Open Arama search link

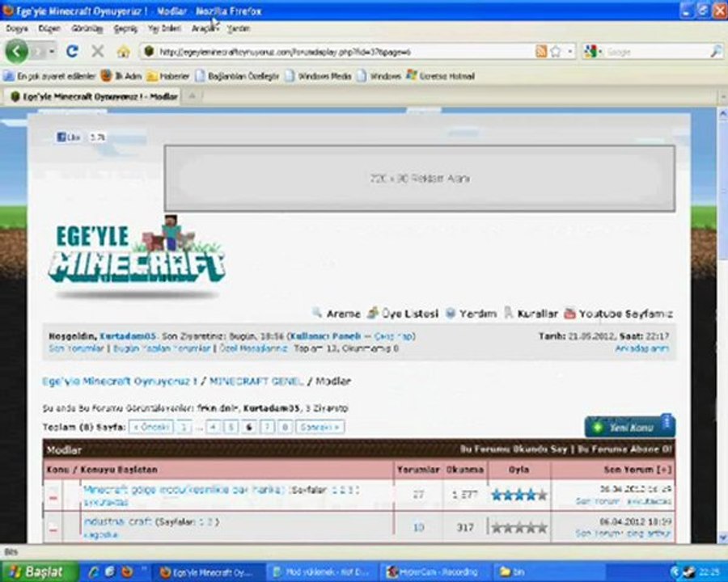[x=337, y=314]
